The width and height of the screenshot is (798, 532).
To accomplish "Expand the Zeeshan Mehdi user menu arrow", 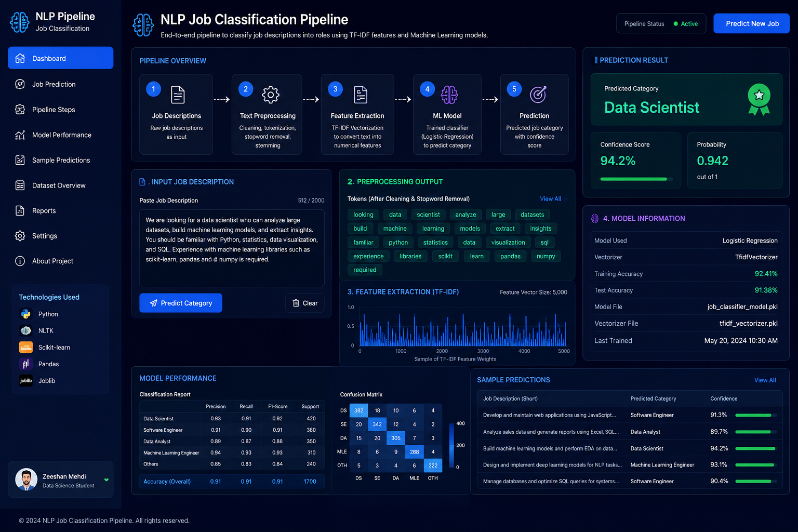I will tap(106, 480).
